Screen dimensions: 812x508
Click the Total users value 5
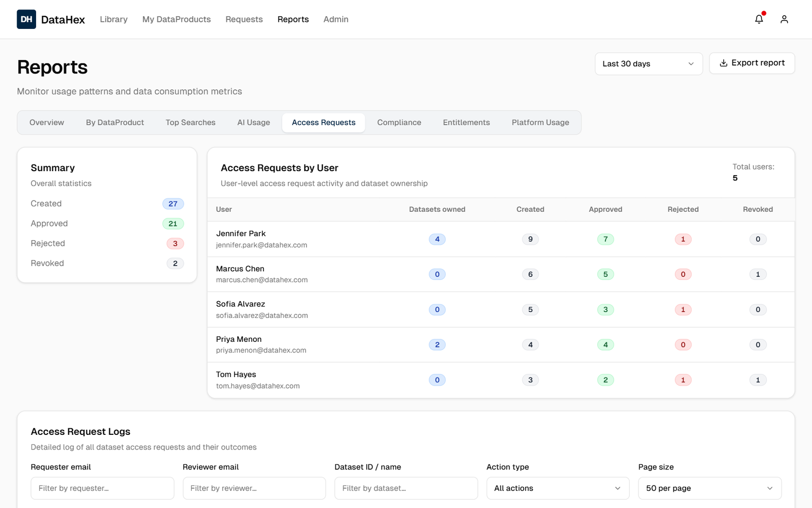pos(735,178)
